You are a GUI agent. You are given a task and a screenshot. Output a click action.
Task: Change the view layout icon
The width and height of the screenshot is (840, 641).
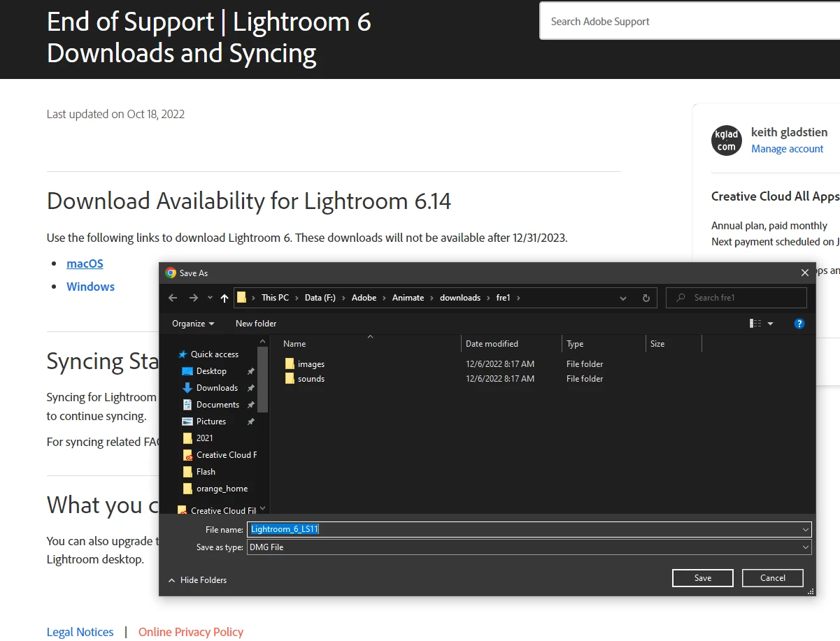(x=755, y=324)
